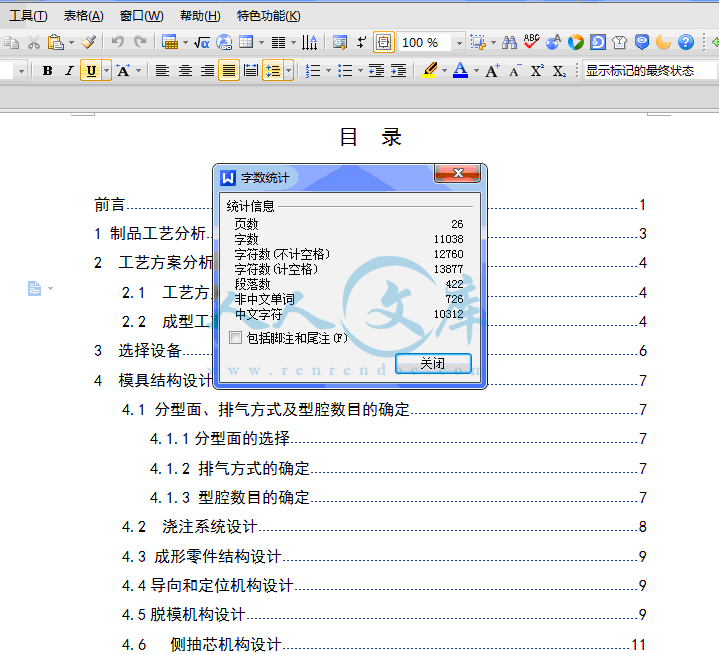Align text right
719x655 pixels.
207,71
